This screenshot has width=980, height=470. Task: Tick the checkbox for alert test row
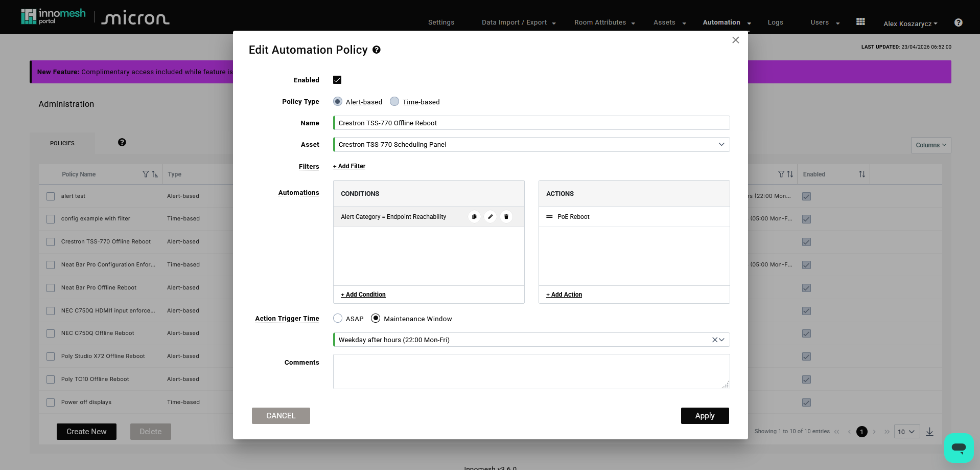(x=51, y=196)
